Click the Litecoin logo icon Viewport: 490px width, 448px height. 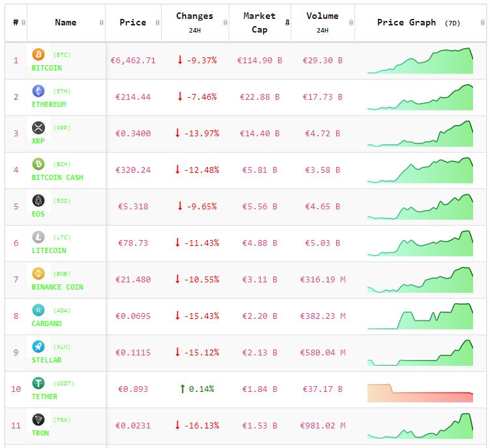(38, 237)
